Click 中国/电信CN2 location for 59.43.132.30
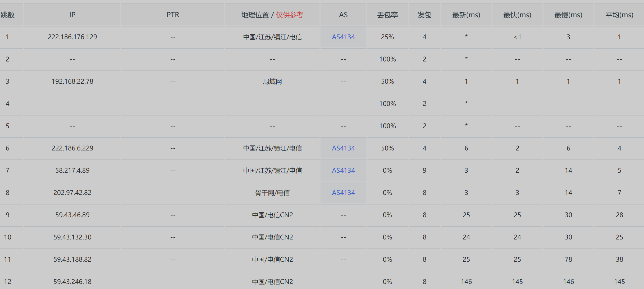 272,237
